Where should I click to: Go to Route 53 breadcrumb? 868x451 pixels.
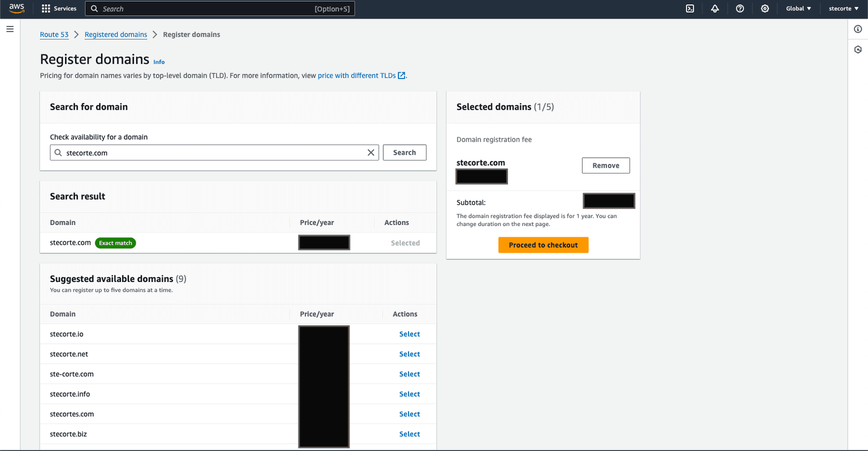[54, 34]
